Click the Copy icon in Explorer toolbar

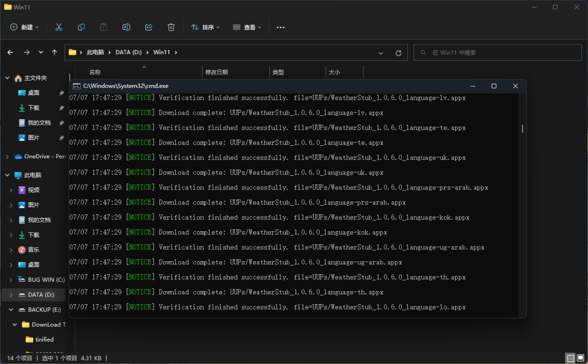[81, 27]
